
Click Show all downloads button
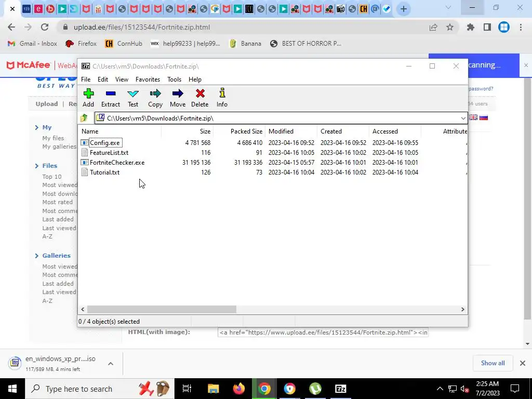point(493,363)
